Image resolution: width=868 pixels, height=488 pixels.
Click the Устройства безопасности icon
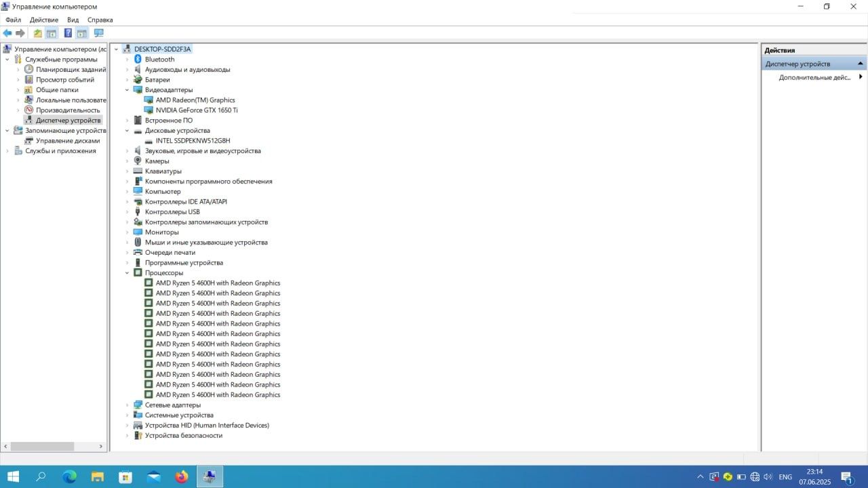(x=138, y=435)
